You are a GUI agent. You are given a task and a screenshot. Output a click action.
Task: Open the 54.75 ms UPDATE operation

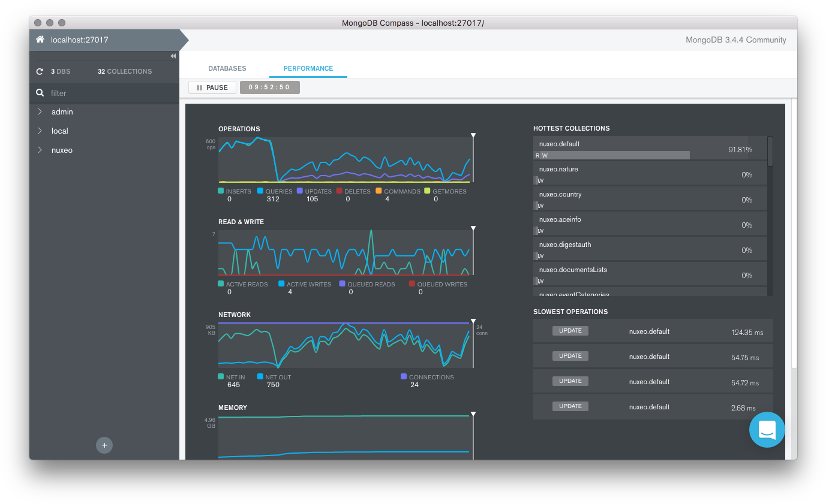(x=653, y=357)
